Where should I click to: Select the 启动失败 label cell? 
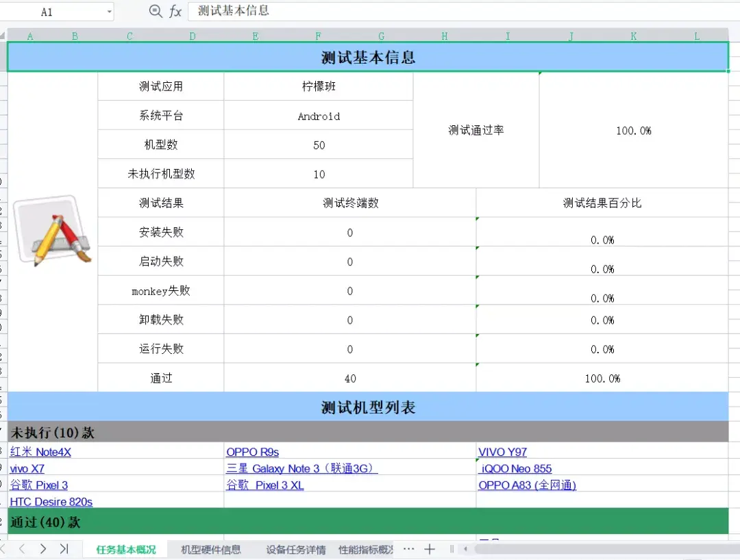click(x=161, y=261)
